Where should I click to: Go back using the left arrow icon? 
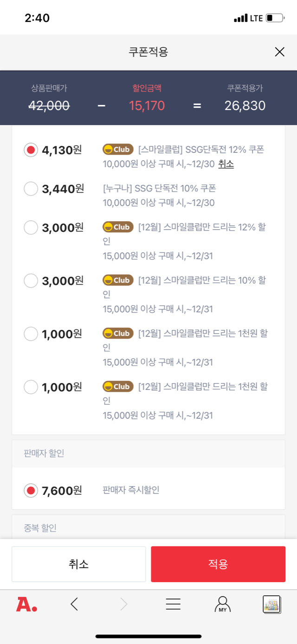[74, 604]
